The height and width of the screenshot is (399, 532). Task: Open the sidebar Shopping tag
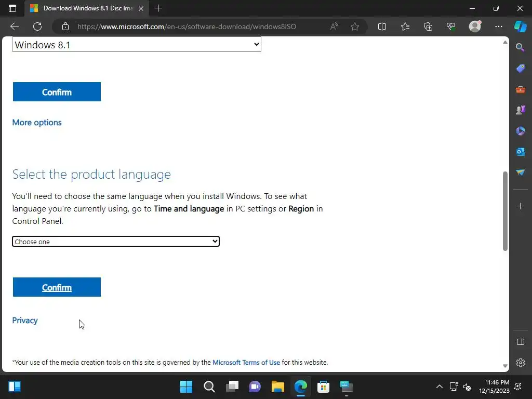(x=520, y=69)
